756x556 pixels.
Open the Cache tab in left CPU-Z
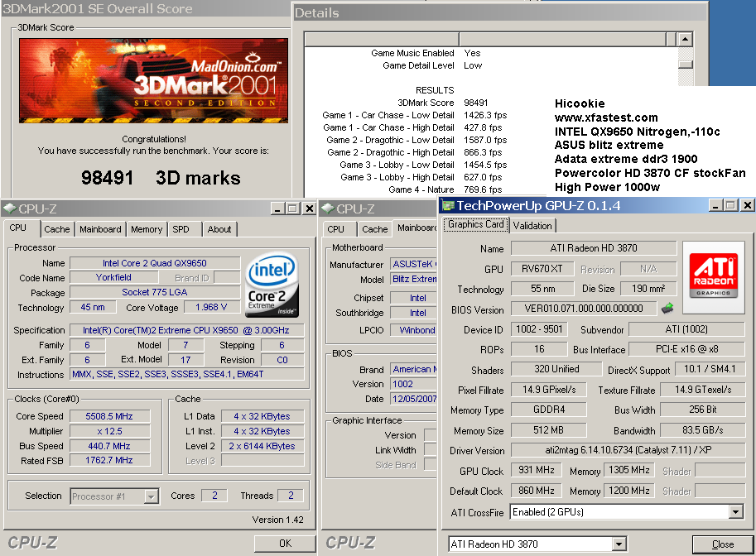pos(57,229)
